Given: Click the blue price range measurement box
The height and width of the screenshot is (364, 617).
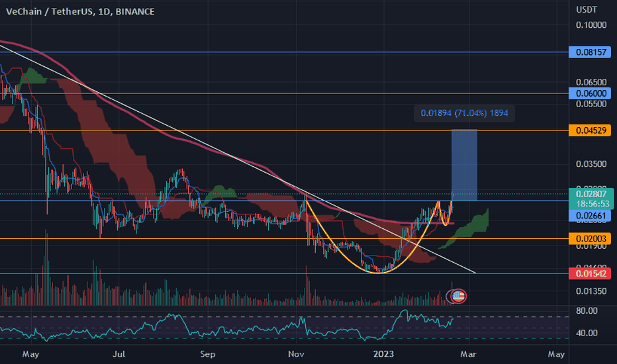Looking at the screenshot, I should click(464, 165).
